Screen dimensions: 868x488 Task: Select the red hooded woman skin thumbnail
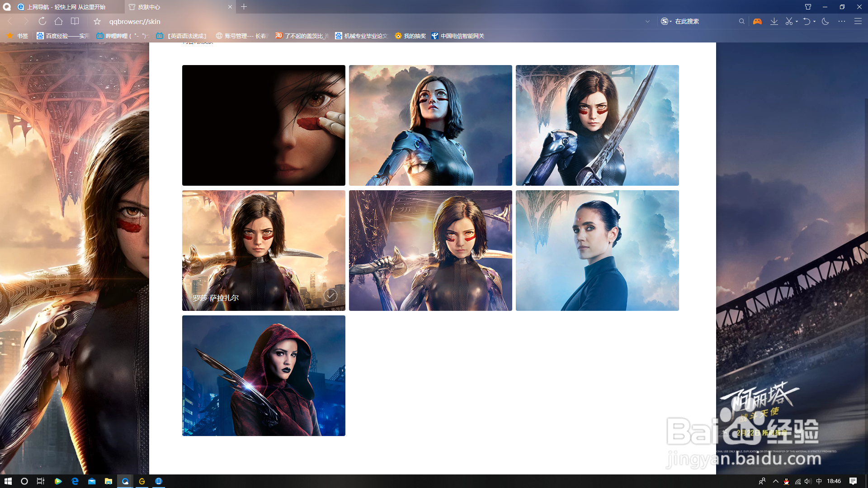(x=264, y=375)
